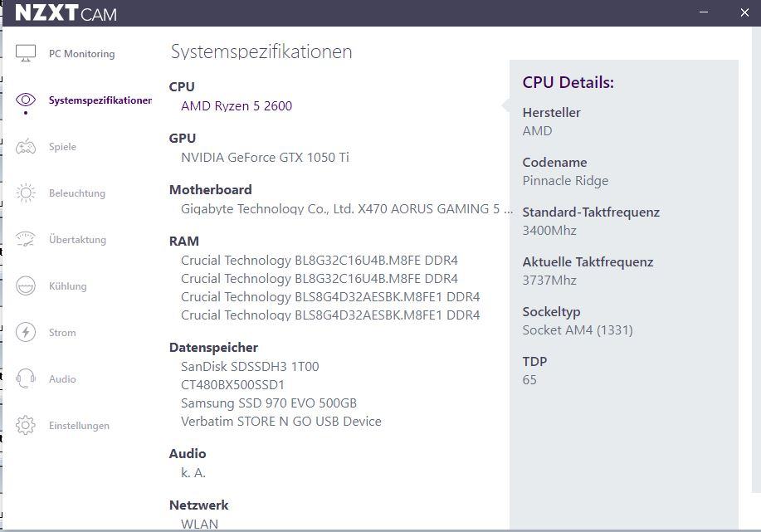Click the Motherboard section heading
Screen dimensions: 761x532
[x=211, y=190]
